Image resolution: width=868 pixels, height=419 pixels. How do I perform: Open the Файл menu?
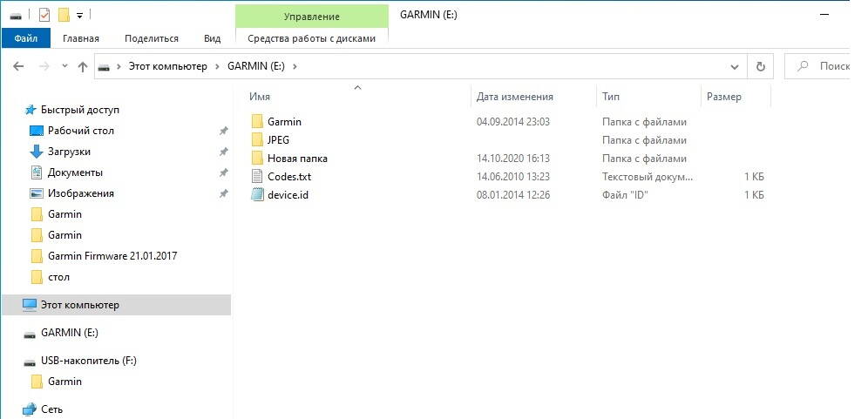coord(25,38)
